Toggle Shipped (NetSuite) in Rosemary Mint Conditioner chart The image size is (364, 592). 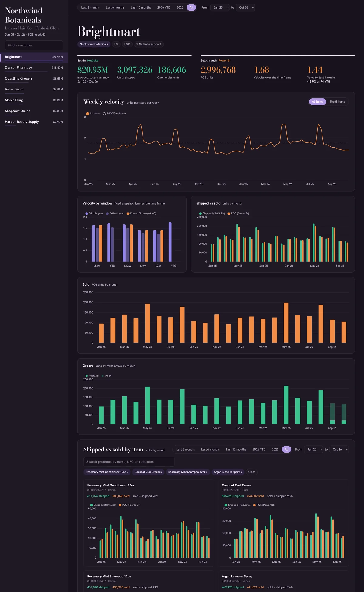pyautogui.click(x=103, y=505)
